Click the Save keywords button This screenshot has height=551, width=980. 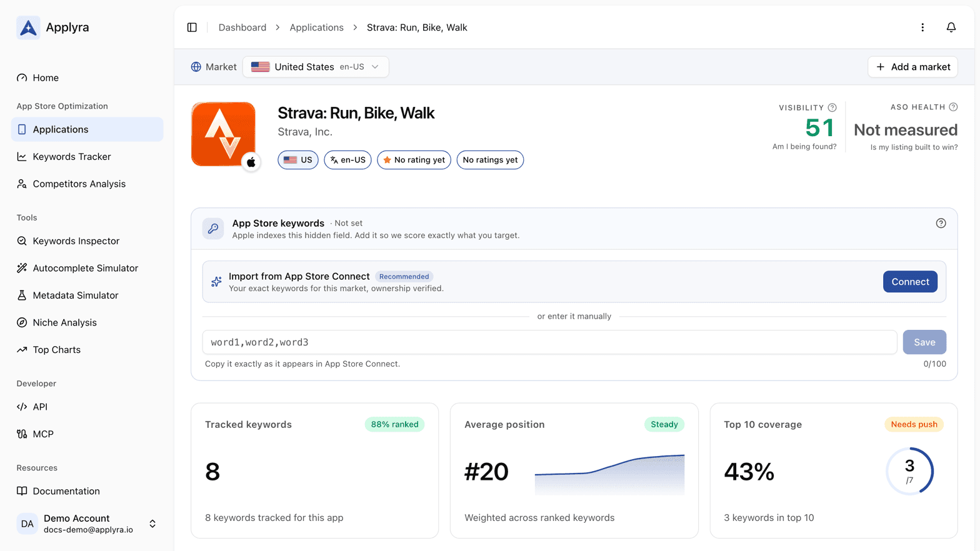(924, 342)
